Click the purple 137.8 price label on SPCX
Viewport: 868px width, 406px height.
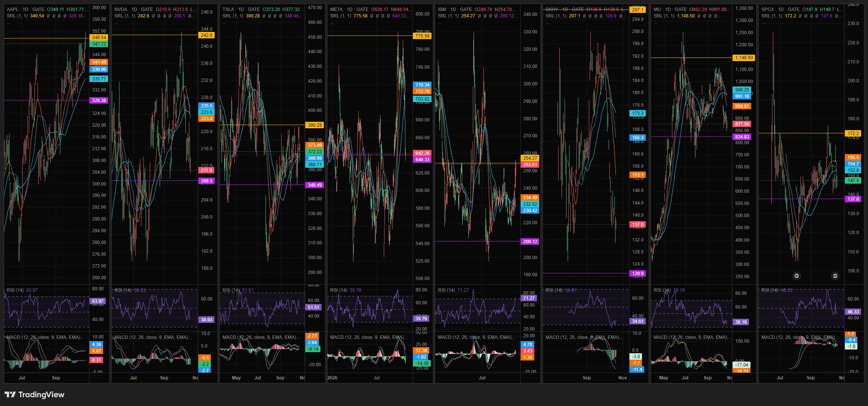coord(853,199)
